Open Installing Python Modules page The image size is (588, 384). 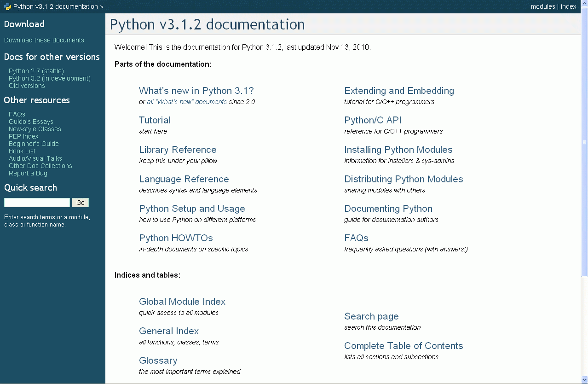pyautogui.click(x=398, y=150)
